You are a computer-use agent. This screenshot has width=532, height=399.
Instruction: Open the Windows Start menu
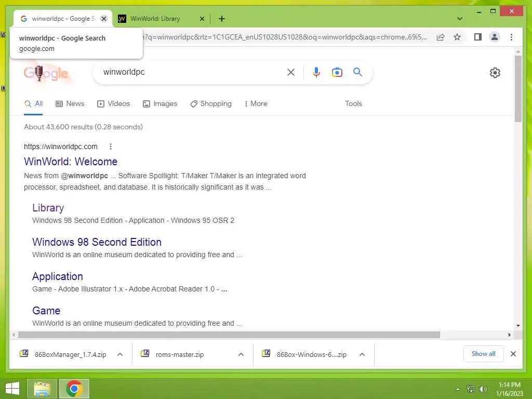point(12,389)
